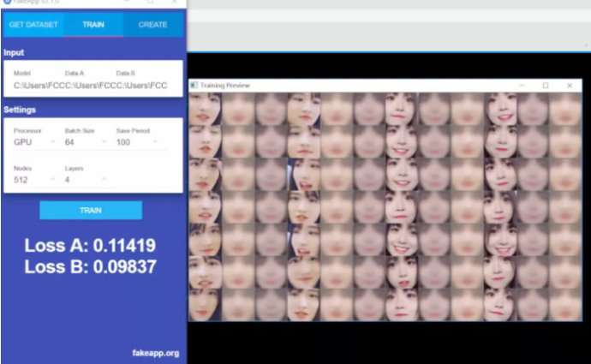The width and height of the screenshot is (591, 364).
Task: Switch to the GET DATASET tab
Action: (33, 25)
